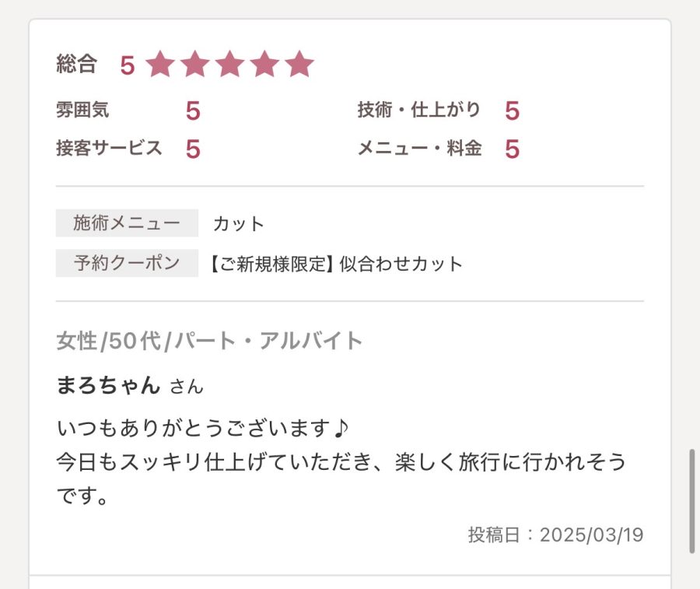The width and height of the screenshot is (700, 589).
Task: Click the second rating star
Action: point(195,65)
